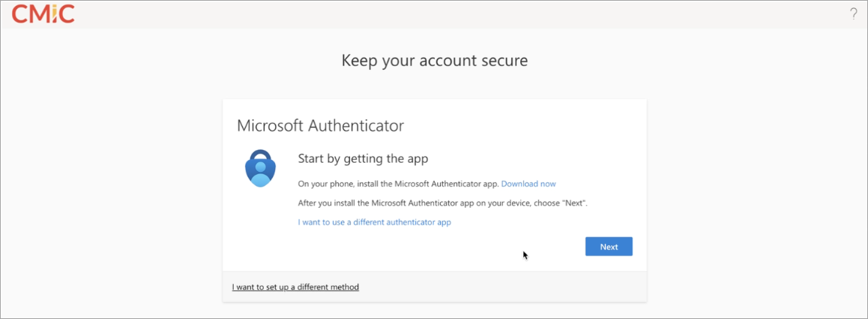This screenshot has height=319, width=868.
Task: Click the 'Microsoft Authenticator' title text
Action: [321, 126]
